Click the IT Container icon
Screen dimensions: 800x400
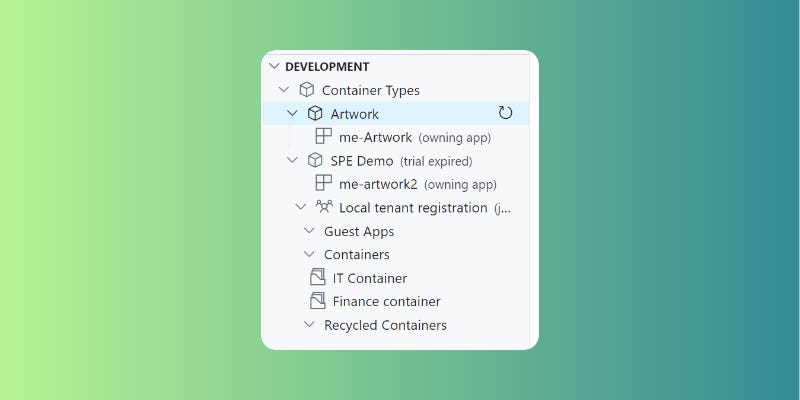(x=317, y=277)
